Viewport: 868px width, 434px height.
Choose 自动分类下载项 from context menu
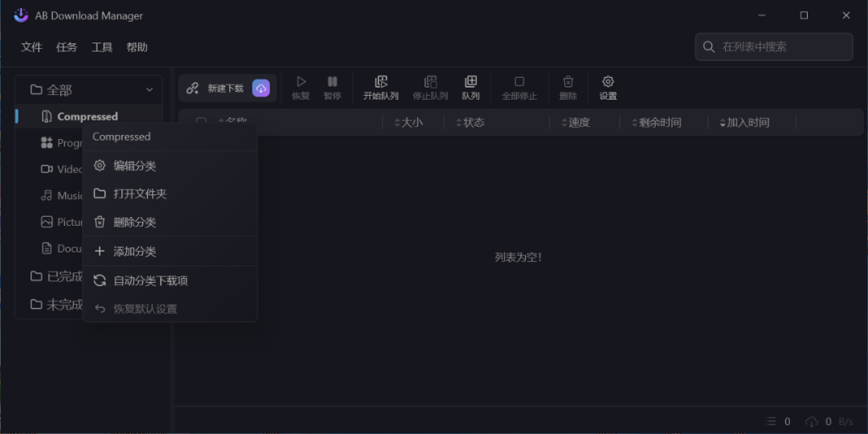click(x=170, y=280)
